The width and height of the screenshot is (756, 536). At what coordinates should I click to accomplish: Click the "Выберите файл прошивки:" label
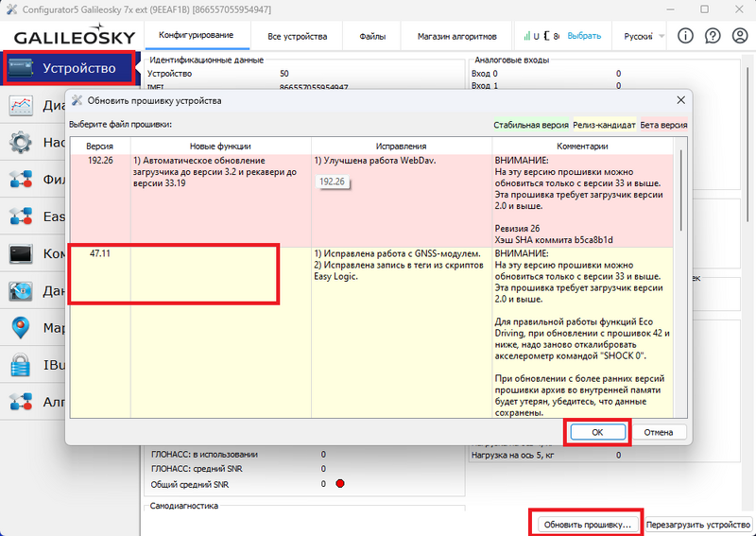(121, 125)
